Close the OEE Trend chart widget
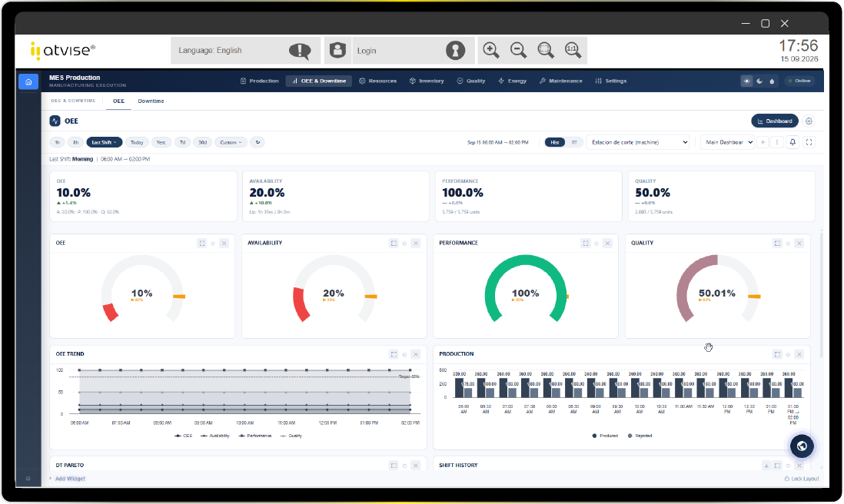844x504 pixels. (x=416, y=354)
